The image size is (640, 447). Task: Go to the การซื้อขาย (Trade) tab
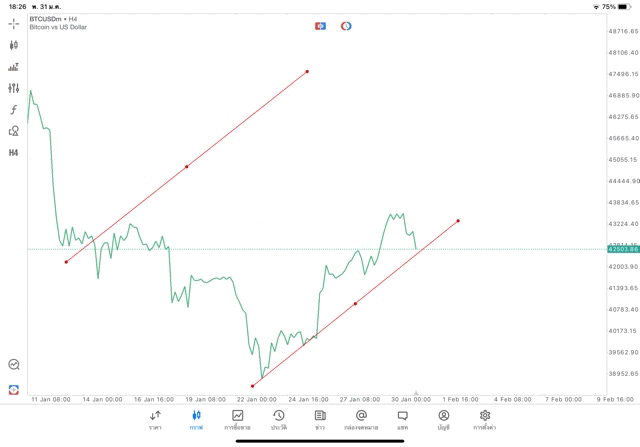coord(237,419)
